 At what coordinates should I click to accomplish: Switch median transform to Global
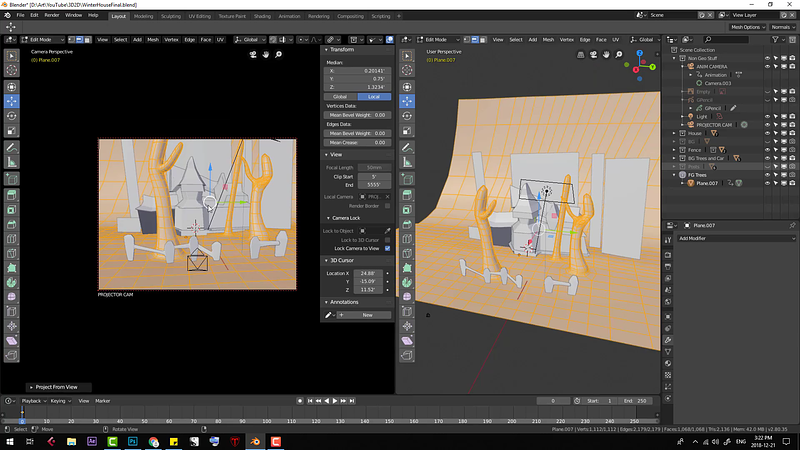[x=340, y=96]
